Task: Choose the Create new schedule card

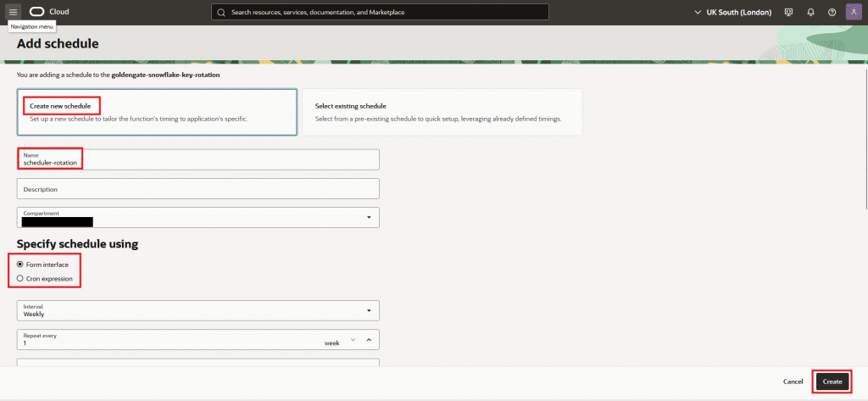Action: [x=157, y=112]
